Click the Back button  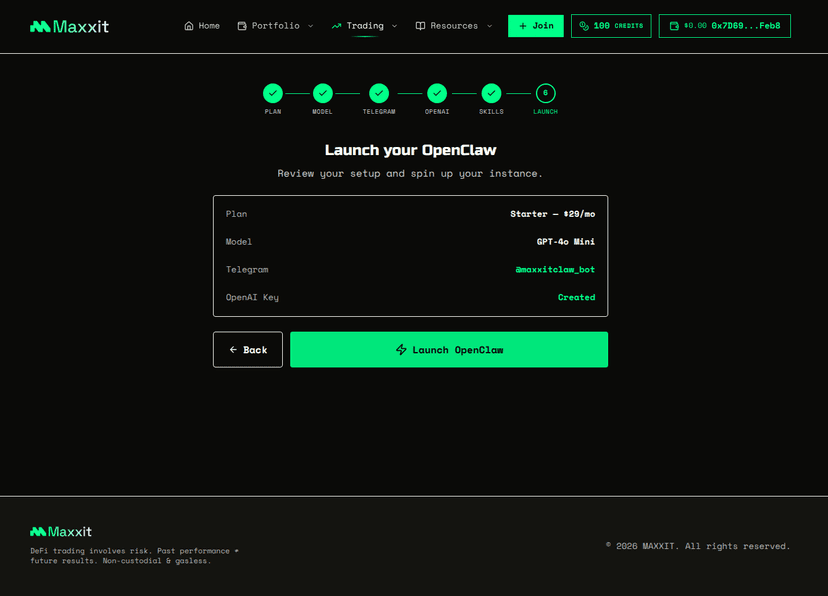coord(247,349)
